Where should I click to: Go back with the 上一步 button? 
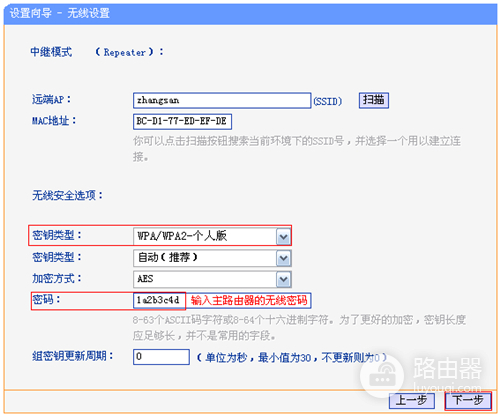tap(412, 400)
